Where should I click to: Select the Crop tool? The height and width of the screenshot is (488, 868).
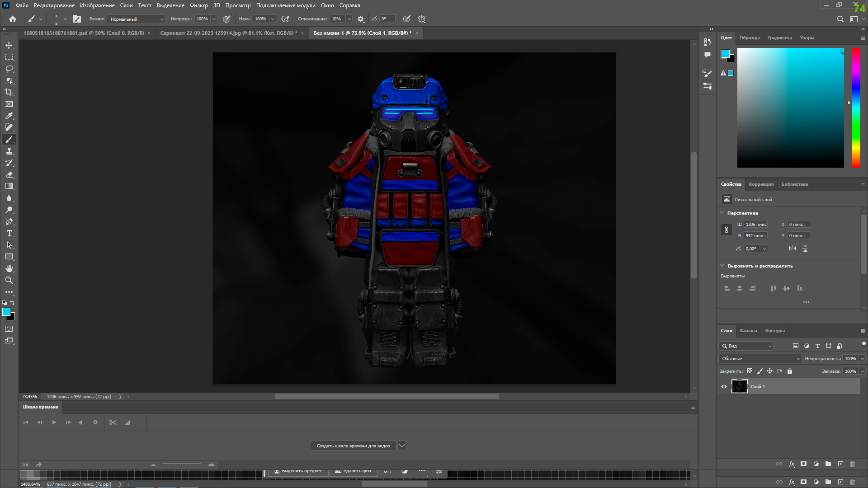[9, 92]
